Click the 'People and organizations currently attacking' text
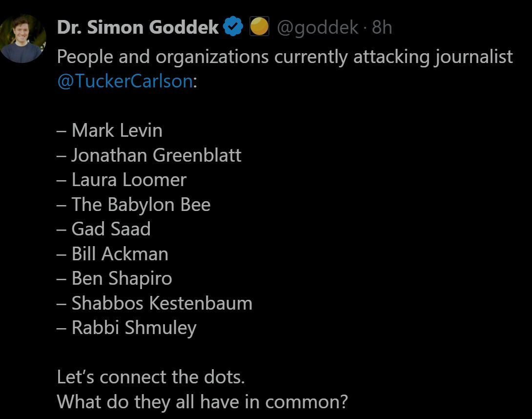 (x=203, y=57)
